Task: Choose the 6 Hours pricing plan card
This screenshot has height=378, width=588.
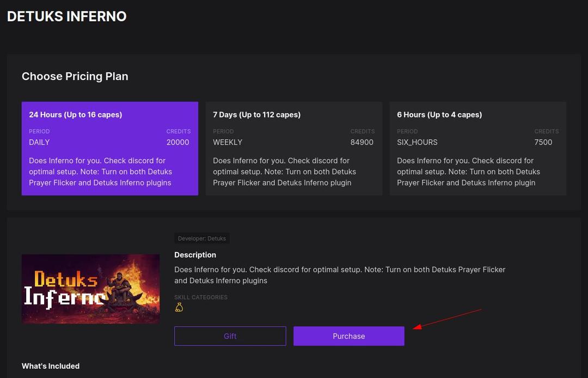Action: tap(477, 148)
